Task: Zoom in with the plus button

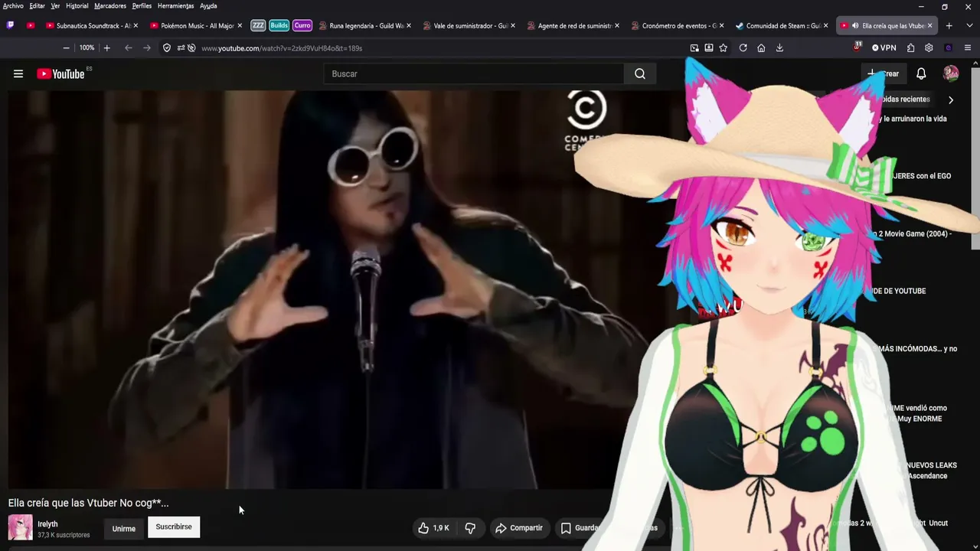Action: (x=106, y=47)
